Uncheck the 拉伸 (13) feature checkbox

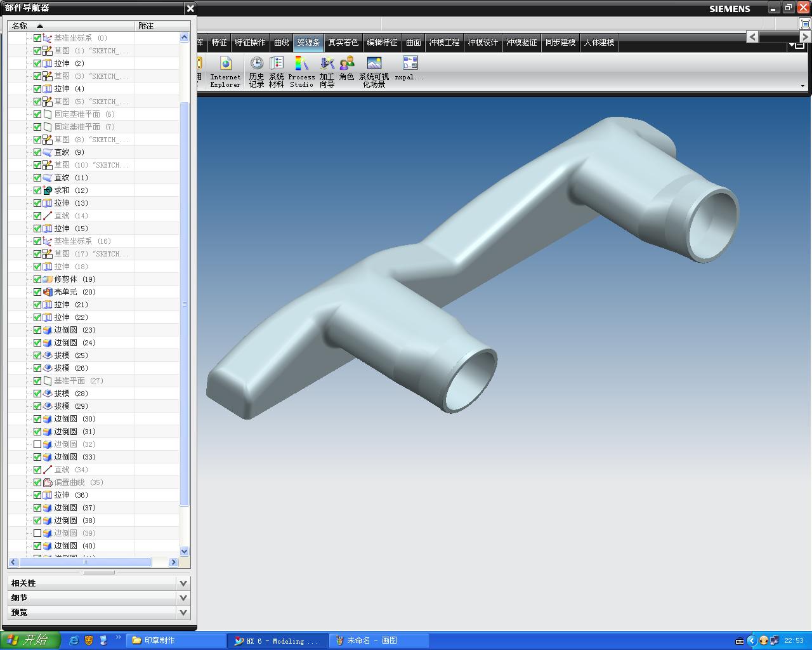pyautogui.click(x=37, y=203)
